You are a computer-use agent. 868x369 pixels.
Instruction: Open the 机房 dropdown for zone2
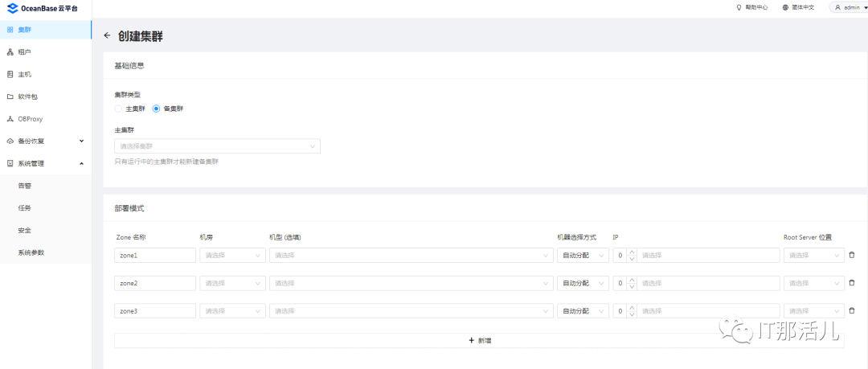click(232, 283)
